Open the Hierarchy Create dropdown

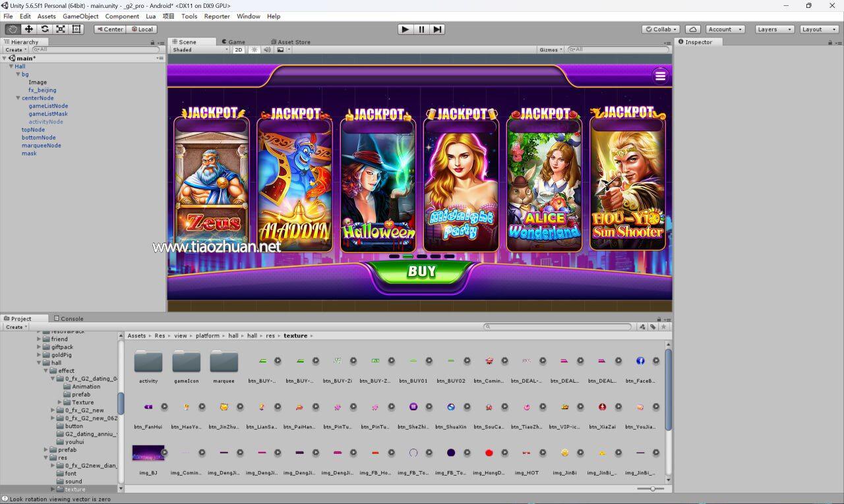point(16,49)
